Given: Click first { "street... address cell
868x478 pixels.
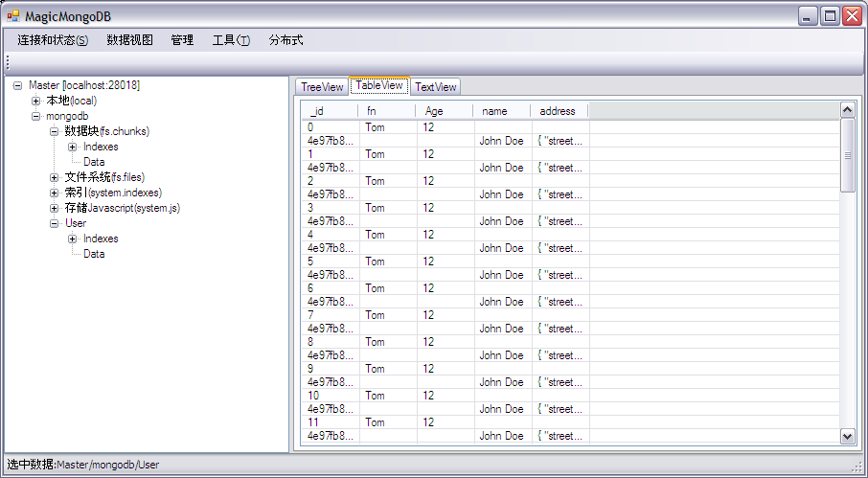Looking at the screenshot, I should [x=560, y=141].
